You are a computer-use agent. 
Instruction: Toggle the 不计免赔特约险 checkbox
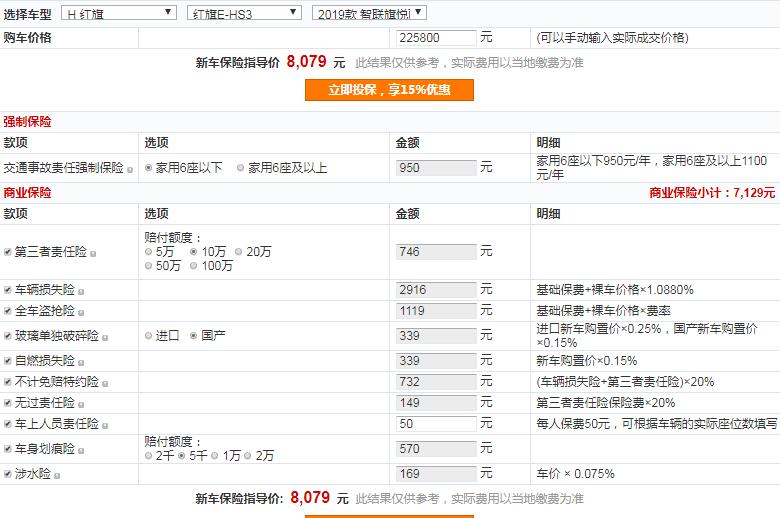pyautogui.click(x=7, y=382)
